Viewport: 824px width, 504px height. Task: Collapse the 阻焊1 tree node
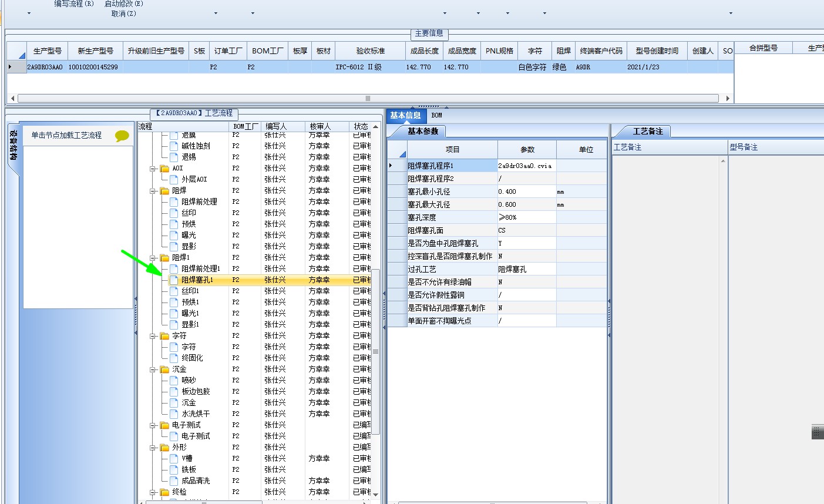[153, 258]
